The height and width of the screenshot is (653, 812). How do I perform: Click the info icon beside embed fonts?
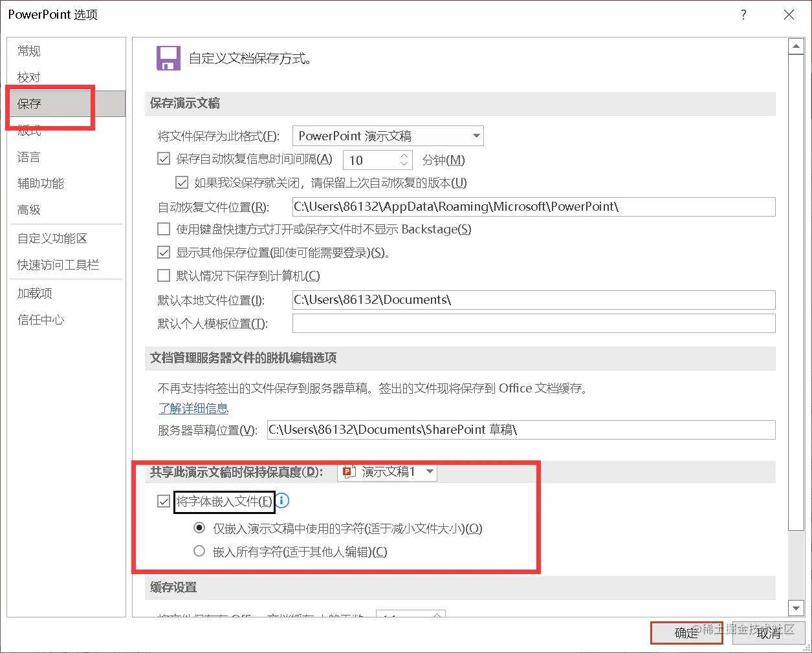click(x=283, y=500)
